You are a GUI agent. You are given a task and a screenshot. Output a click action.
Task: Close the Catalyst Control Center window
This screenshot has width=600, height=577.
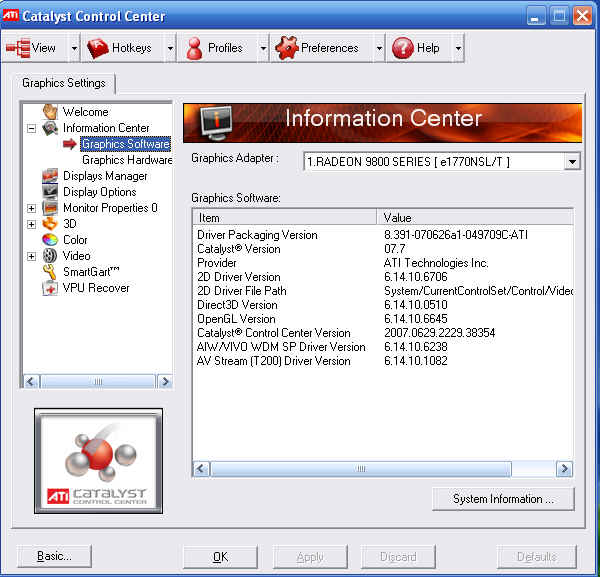[x=582, y=16]
